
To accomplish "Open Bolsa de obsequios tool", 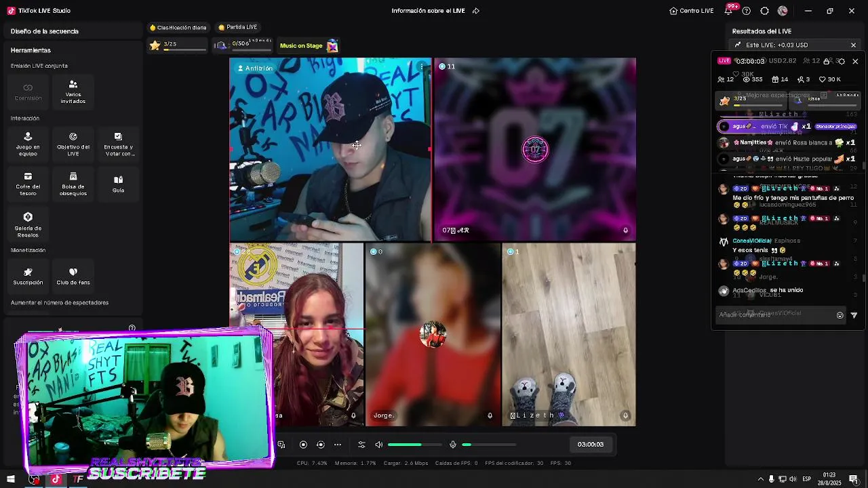I will [x=73, y=184].
